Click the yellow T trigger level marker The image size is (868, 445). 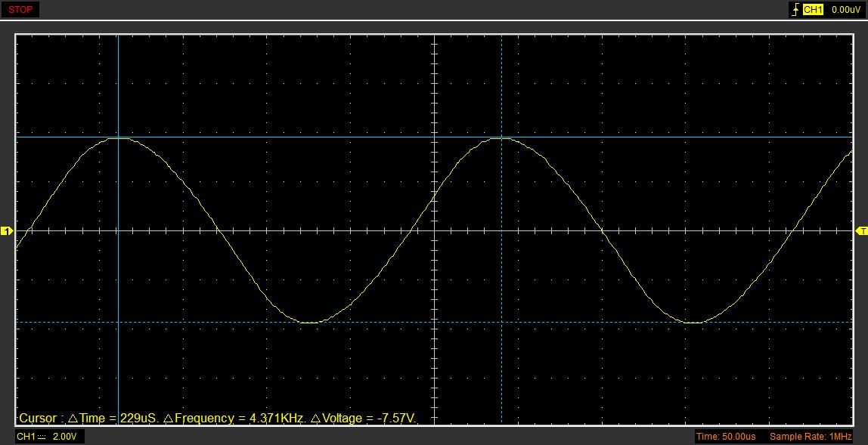point(861,230)
